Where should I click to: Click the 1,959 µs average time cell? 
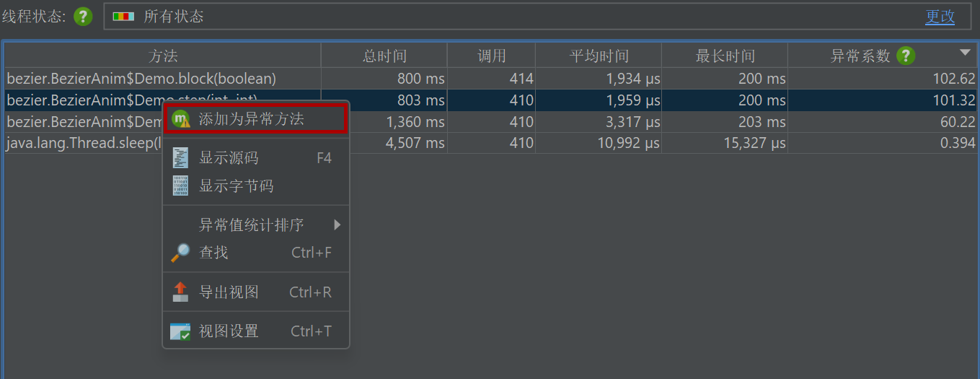click(x=599, y=100)
